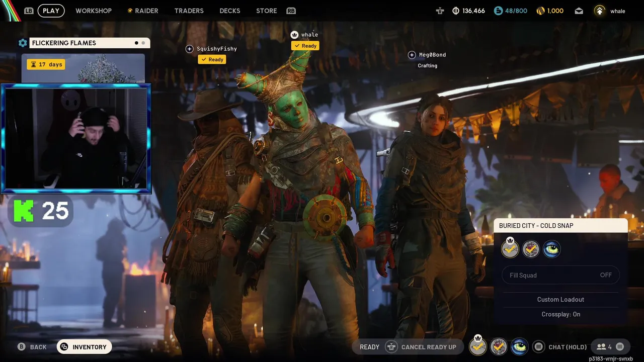Viewport: 644px width, 362px height.
Task: Click the 17 days timer badge
Action: click(46, 64)
